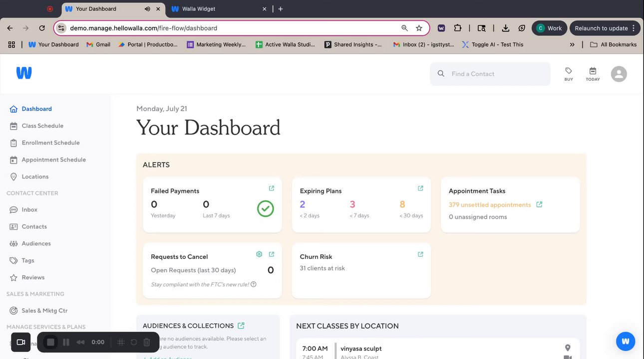644x359 pixels.
Task: Select the 2 plans expiring under 2 days
Action: (x=303, y=204)
